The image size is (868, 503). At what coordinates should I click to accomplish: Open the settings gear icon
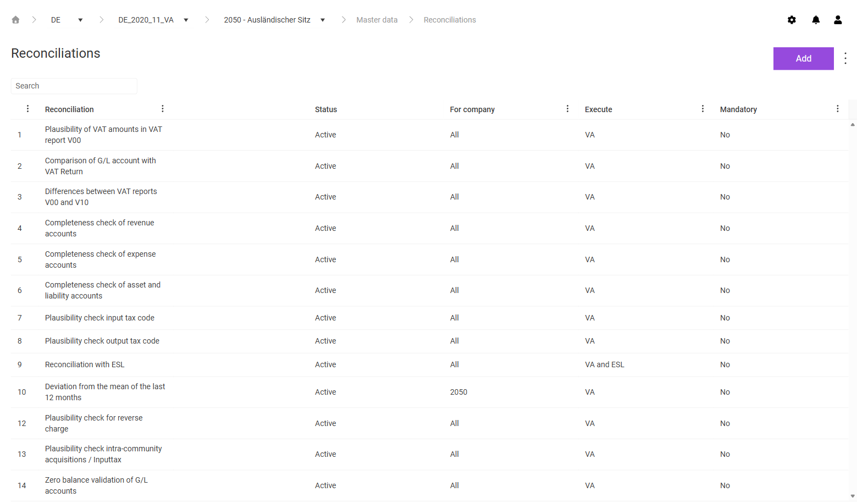pyautogui.click(x=792, y=20)
